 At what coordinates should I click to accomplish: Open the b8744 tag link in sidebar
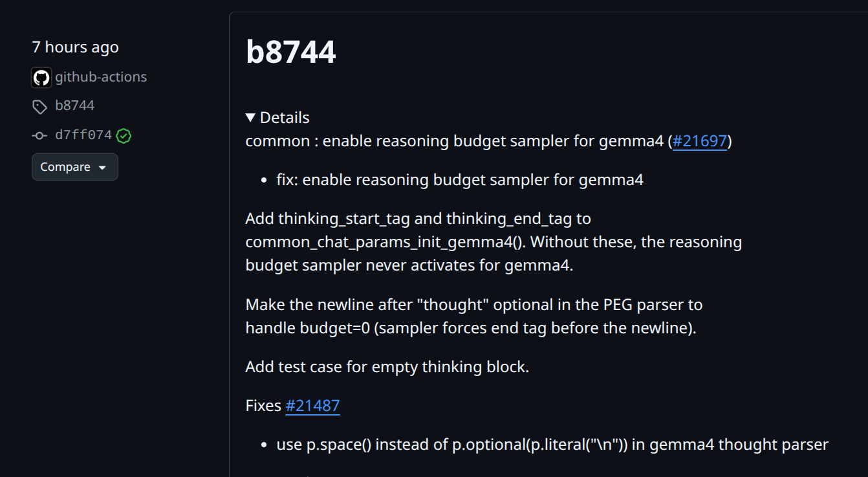(75, 105)
